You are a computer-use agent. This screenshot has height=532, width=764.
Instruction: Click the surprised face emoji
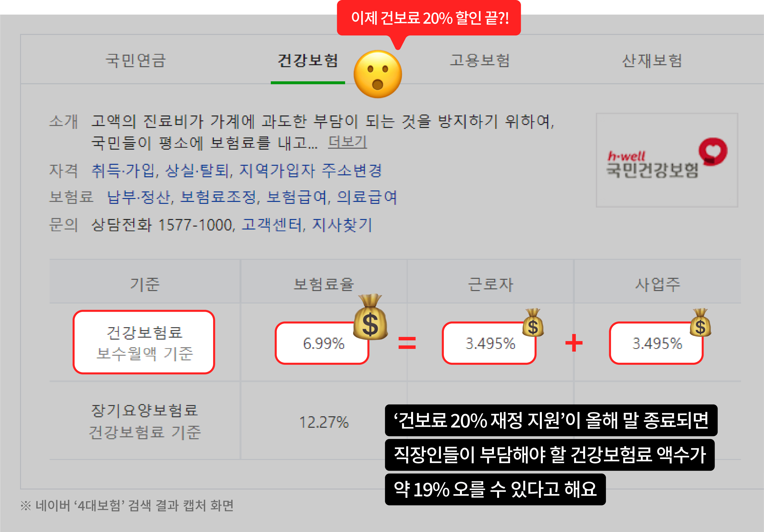(x=378, y=74)
